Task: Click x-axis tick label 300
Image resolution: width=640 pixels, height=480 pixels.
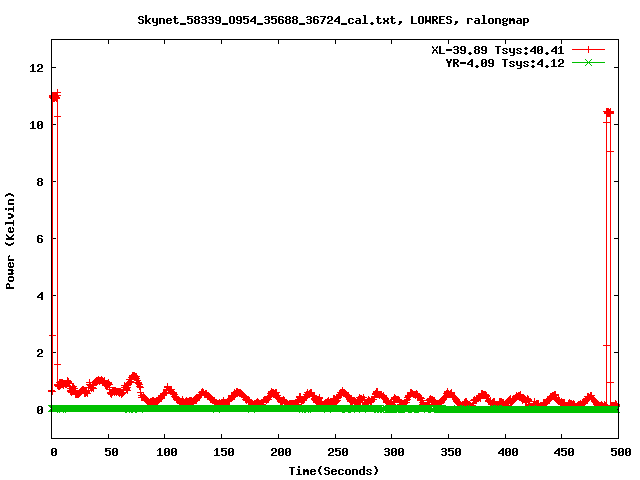Action: tap(394, 452)
